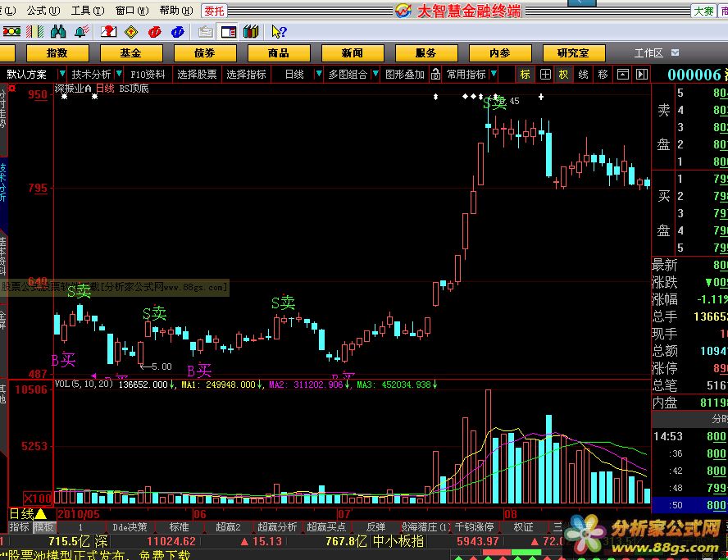Click the 深振业A stock name label

pyautogui.click(x=73, y=89)
